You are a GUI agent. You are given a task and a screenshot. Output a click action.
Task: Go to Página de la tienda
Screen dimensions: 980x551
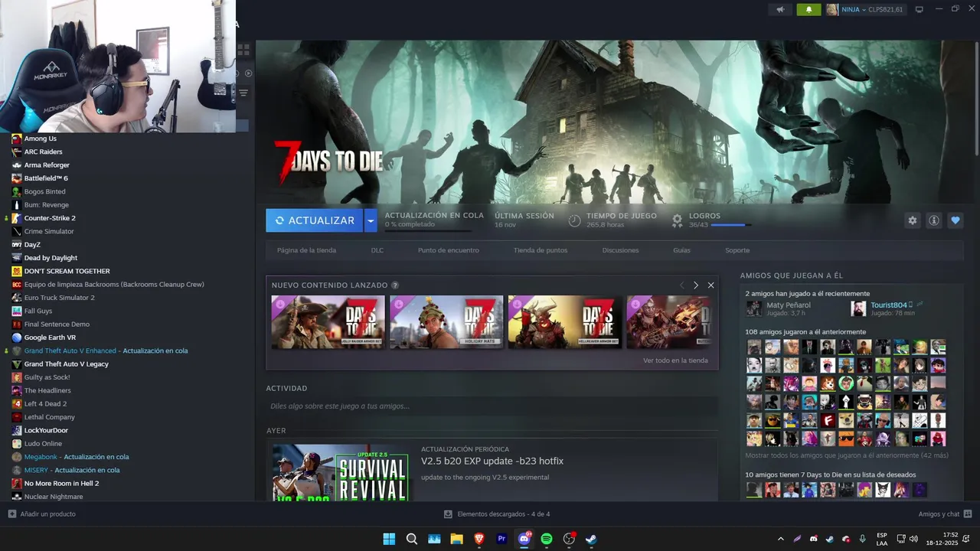click(306, 250)
